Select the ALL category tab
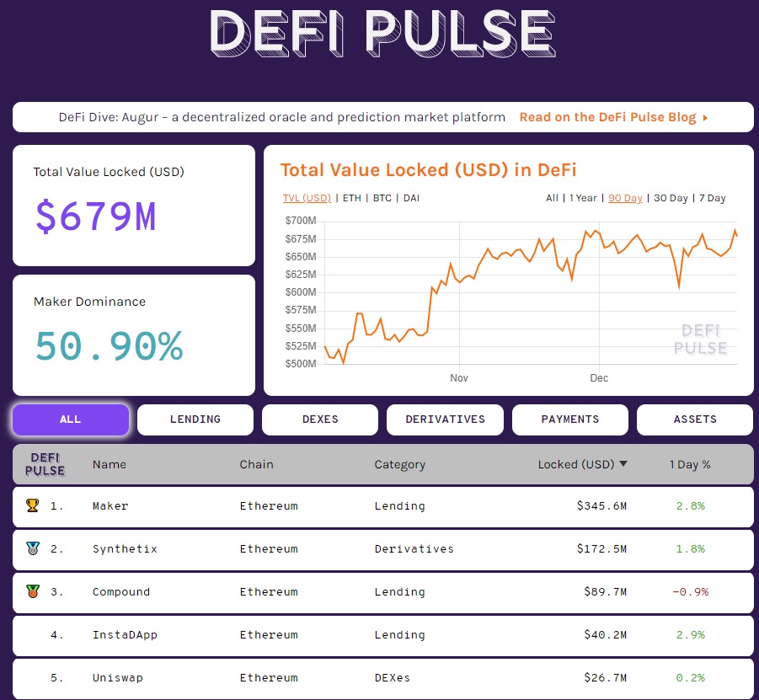 coord(71,419)
